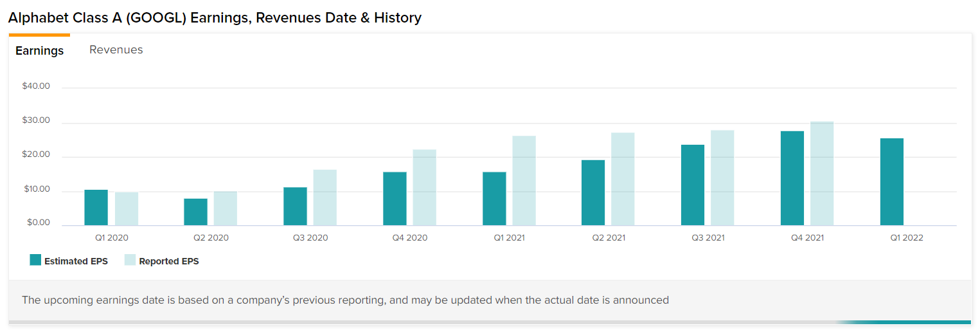This screenshot has height=330, width=980.
Task: Click Q1 2020 reported EPS bar
Action: (127, 209)
